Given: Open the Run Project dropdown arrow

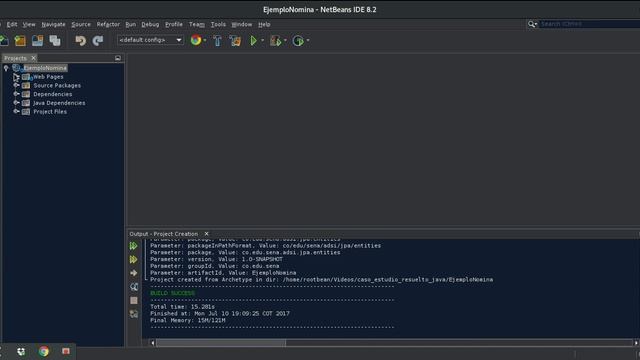Looking at the screenshot, I should pyautogui.click(x=262, y=40).
